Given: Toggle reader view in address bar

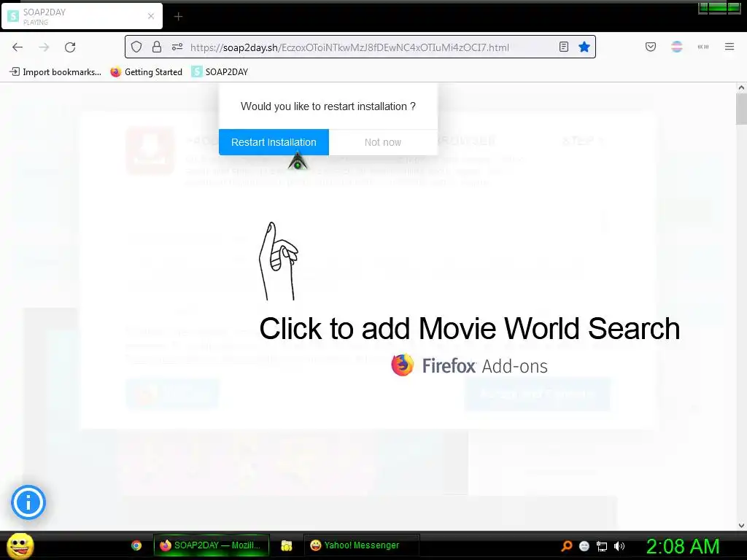Looking at the screenshot, I should (x=564, y=47).
